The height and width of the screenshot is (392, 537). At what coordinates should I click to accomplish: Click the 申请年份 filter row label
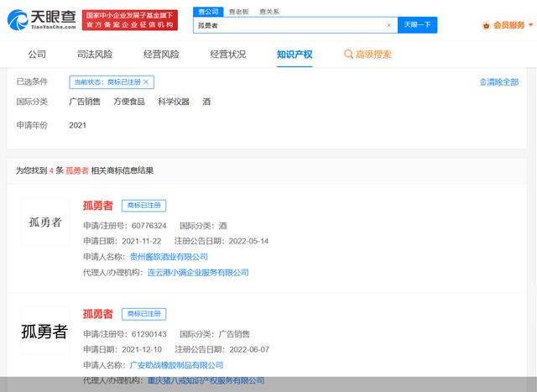[32, 125]
